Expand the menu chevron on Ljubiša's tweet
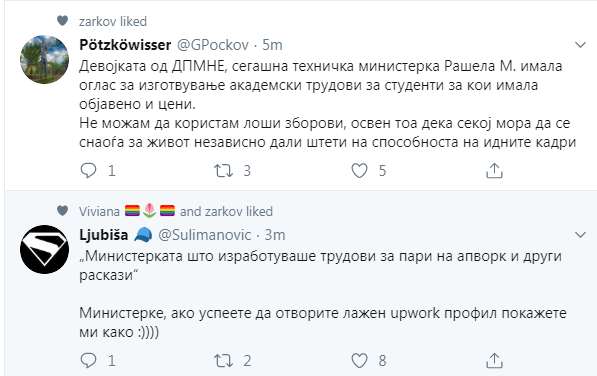The image size is (597, 376). click(580, 234)
